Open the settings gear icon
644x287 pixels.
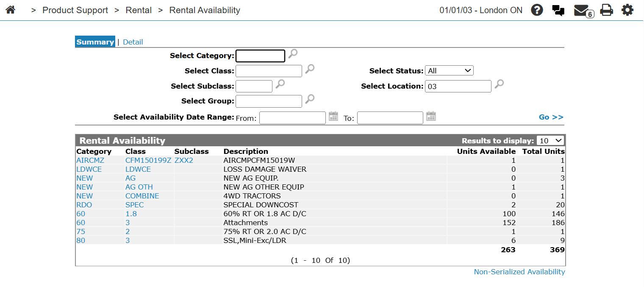click(627, 10)
